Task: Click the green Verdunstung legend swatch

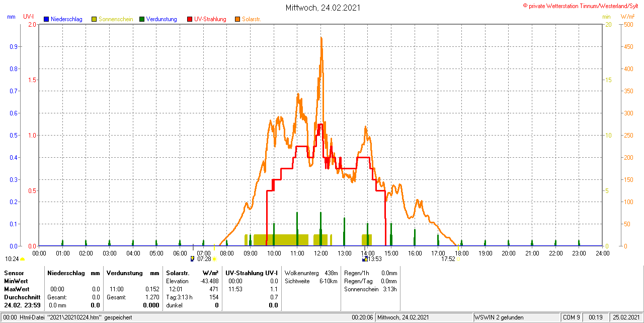Action: (142, 19)
